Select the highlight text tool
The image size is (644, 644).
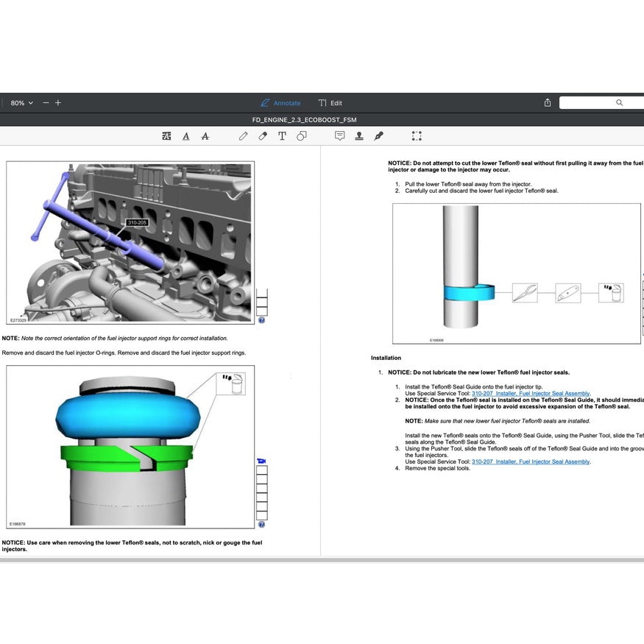(166, 136)
